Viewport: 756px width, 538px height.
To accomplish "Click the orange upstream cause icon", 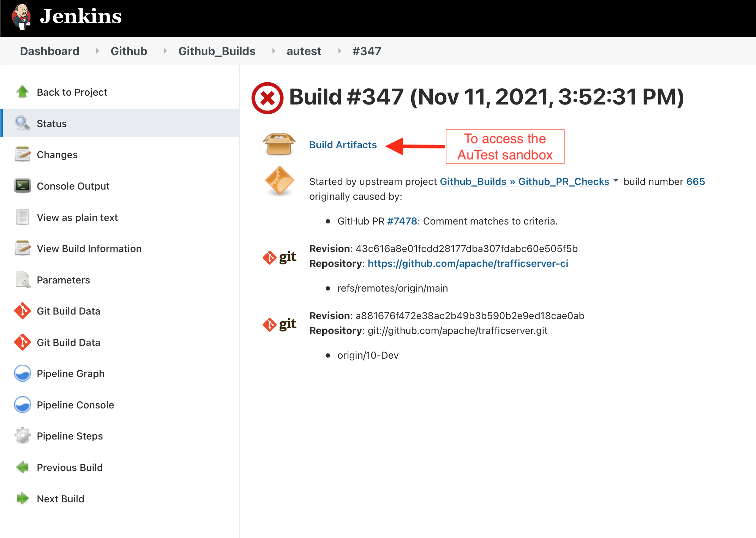I will click(280, 181).
